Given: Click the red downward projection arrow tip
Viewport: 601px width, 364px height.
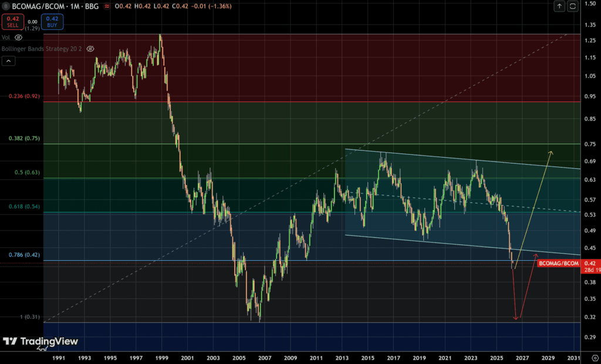Looking at the screenshot, I should (x=516, y=318).
